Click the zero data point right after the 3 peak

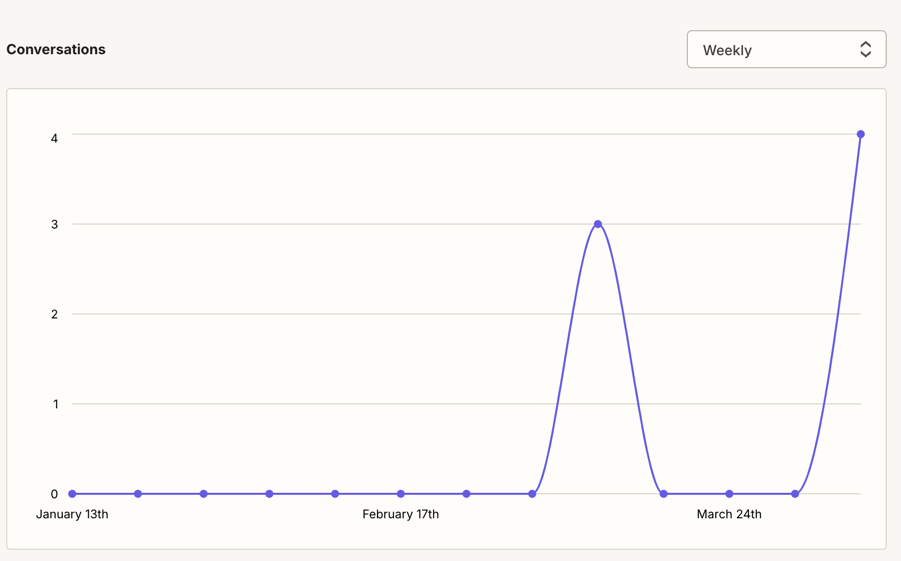664,494
